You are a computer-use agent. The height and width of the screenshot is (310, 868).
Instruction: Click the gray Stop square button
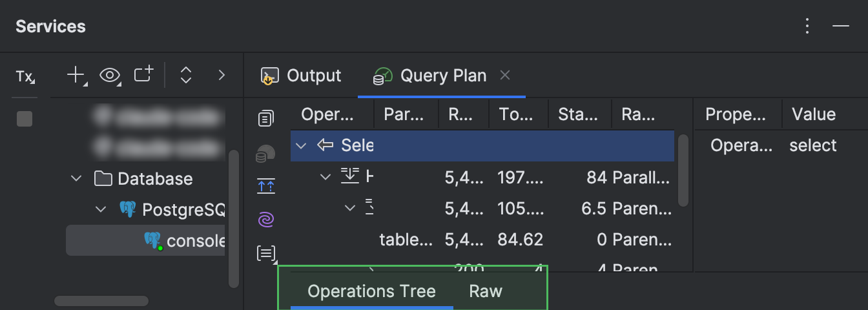click(x=25, y=119)
